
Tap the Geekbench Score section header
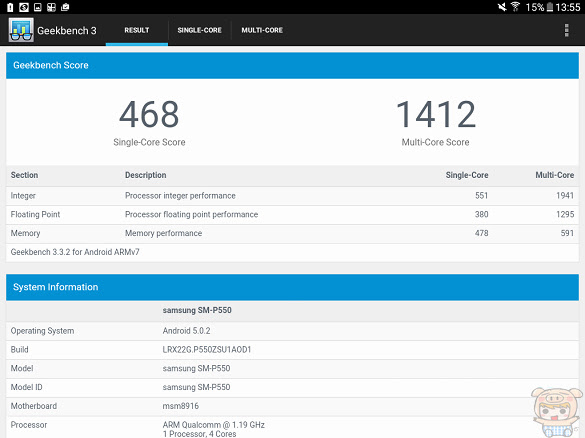pyautogui.click(x=292, y=65)
